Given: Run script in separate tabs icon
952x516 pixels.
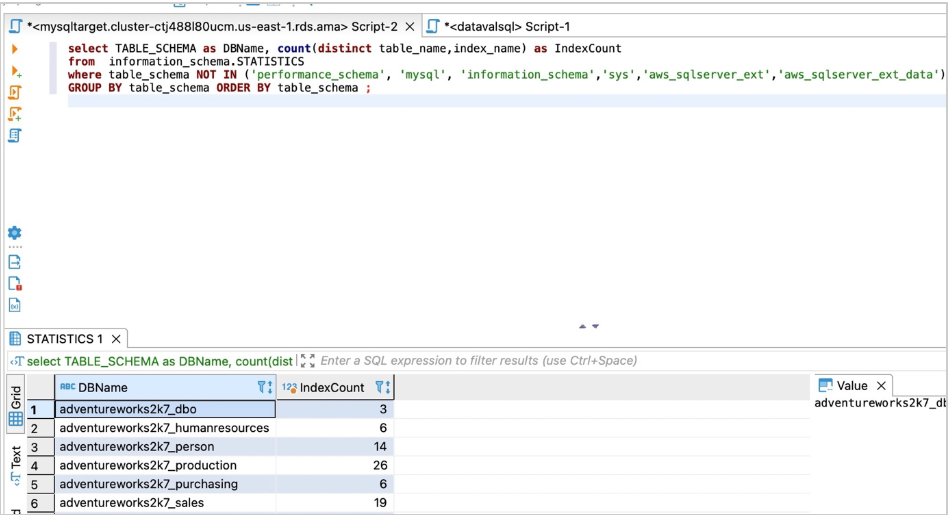Looking at the screenshot, I should [15, 114].
